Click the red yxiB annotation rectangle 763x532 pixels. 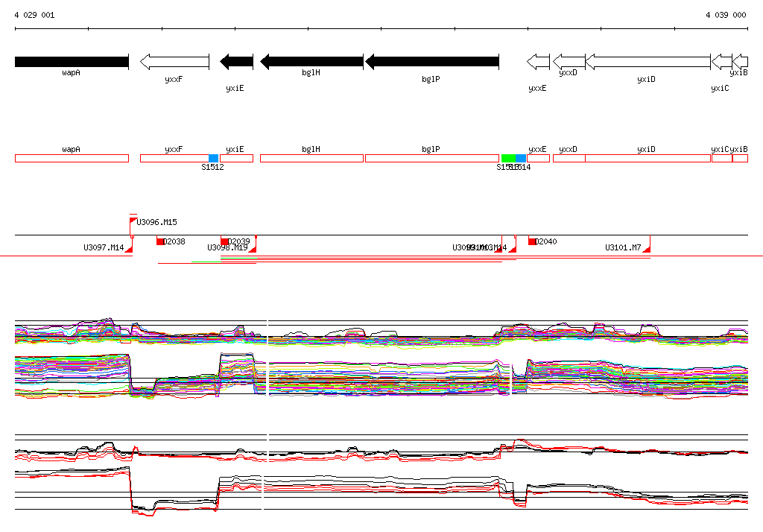click(740, 158)
